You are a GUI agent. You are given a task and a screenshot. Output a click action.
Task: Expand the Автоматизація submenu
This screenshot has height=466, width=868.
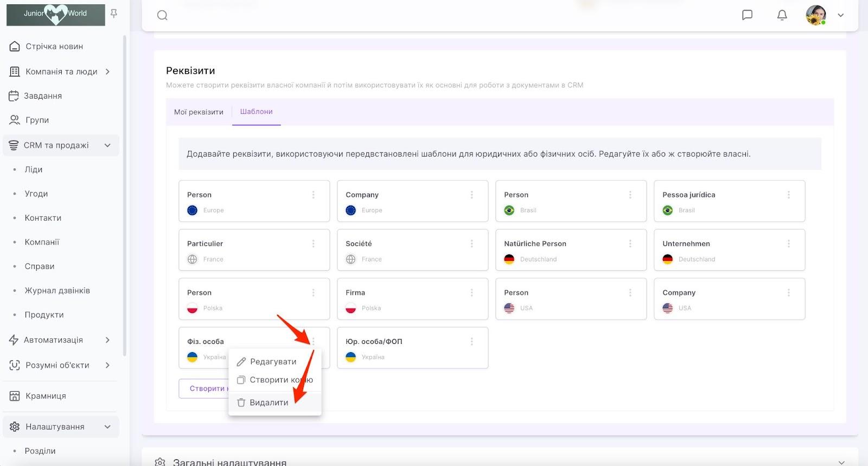pyautogui.click(x=107, y=340)
